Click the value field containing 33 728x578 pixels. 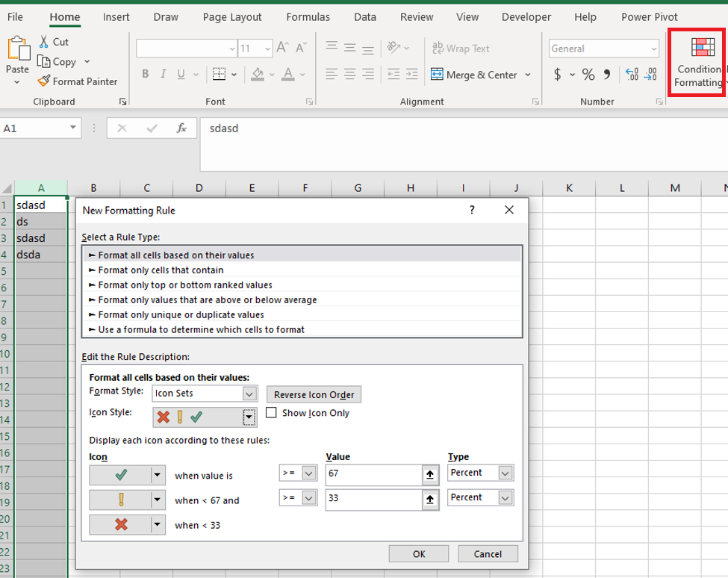click(374, 499)
